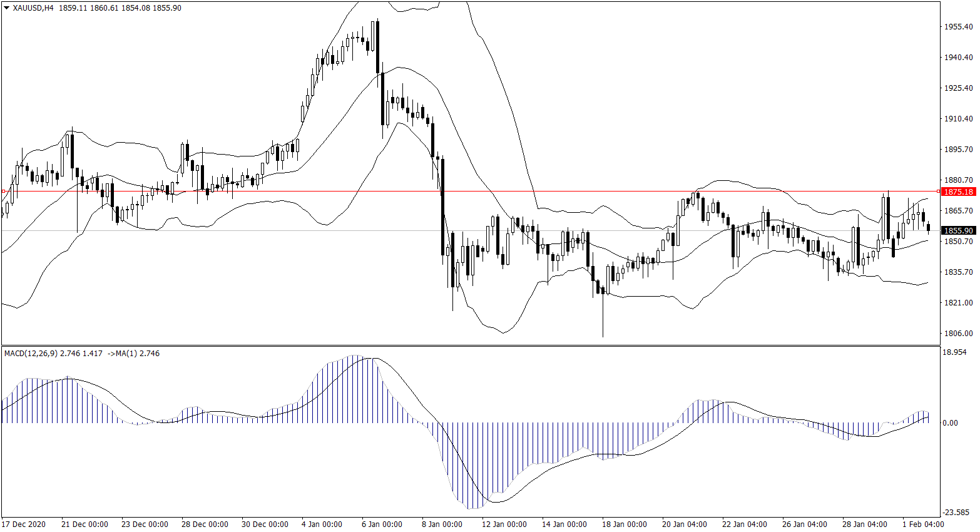
Task: Click the 18.954 MACD scale value
Action: coord(954,353)
